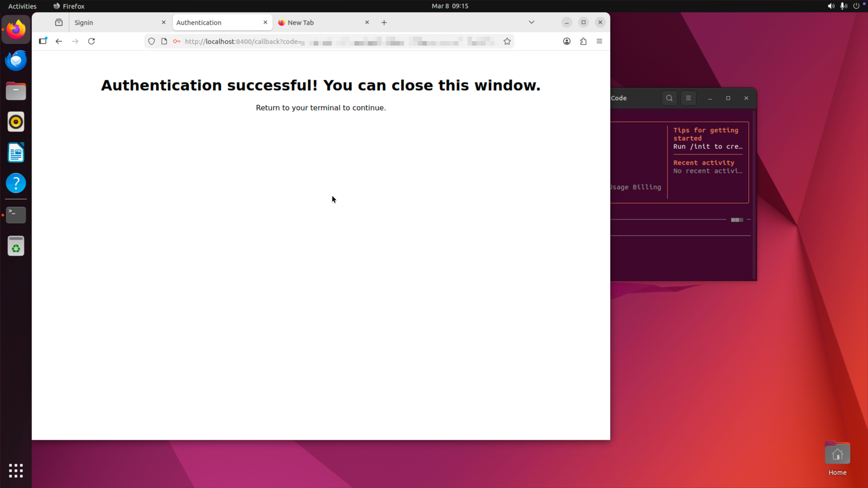Open Firefox account profile icon
This screenshot has height=488, width=868.
click(566, 41)
